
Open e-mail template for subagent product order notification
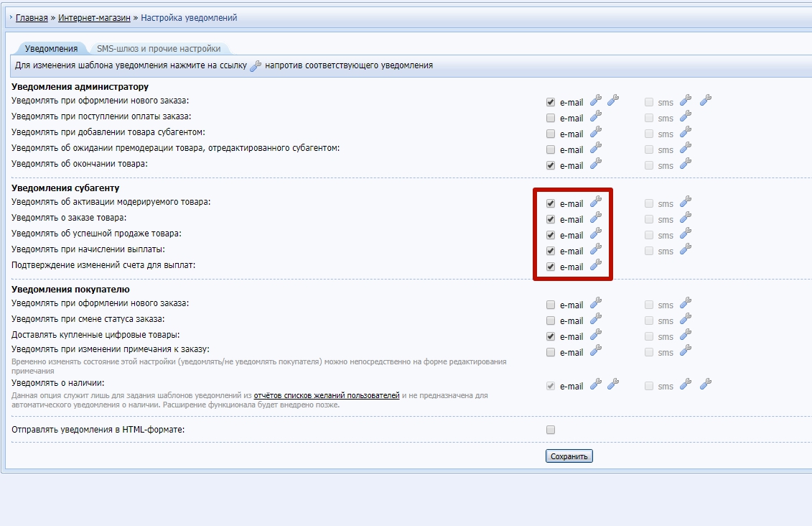coord(595,218)
